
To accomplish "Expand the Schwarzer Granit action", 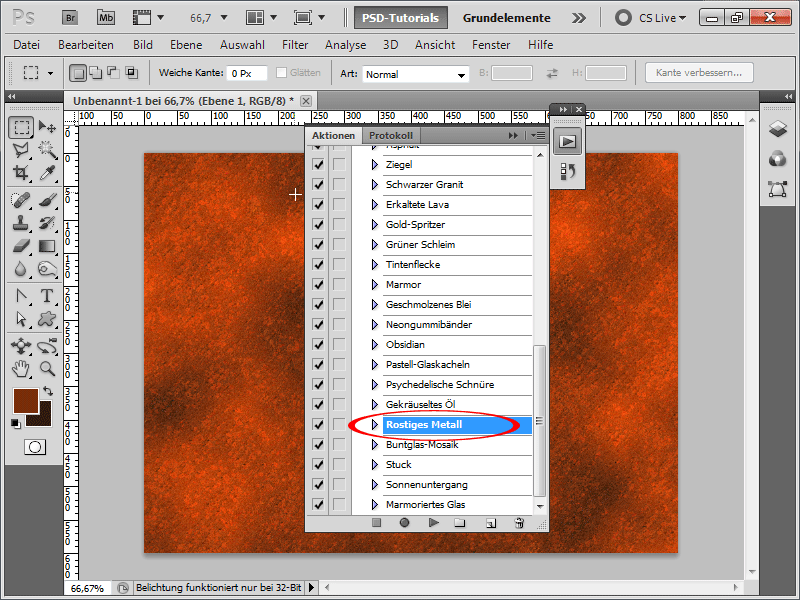I will click(375, 185).
